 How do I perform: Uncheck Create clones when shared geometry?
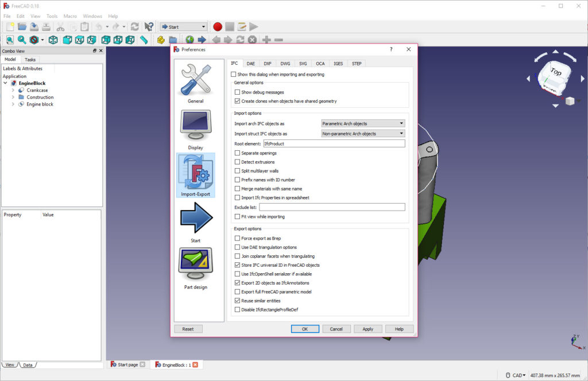coord(237,101)
